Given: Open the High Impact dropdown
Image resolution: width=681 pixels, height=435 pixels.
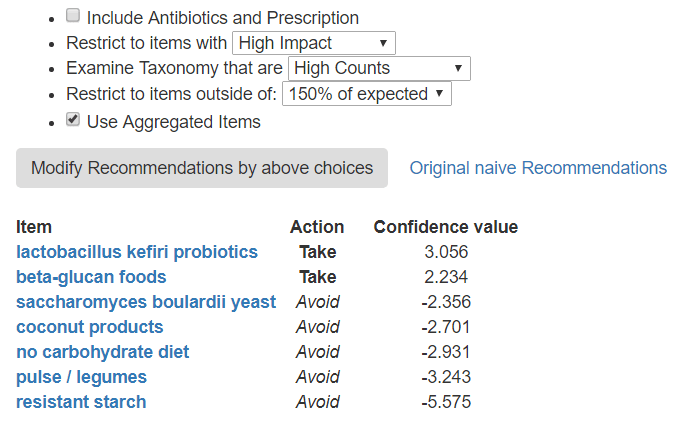Looking at the screenshot, I should (x=313, y=43).
